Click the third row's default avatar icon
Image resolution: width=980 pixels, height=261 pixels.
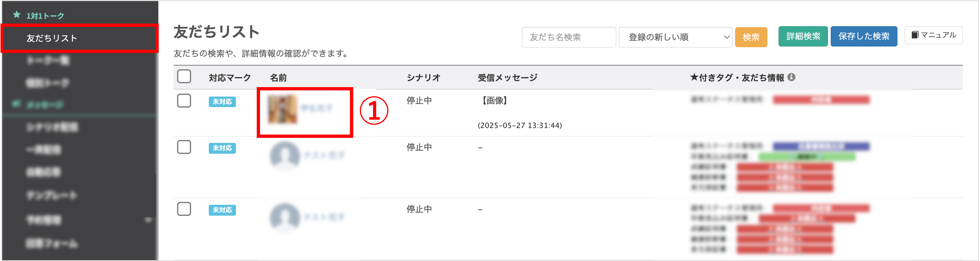point(285,218)
